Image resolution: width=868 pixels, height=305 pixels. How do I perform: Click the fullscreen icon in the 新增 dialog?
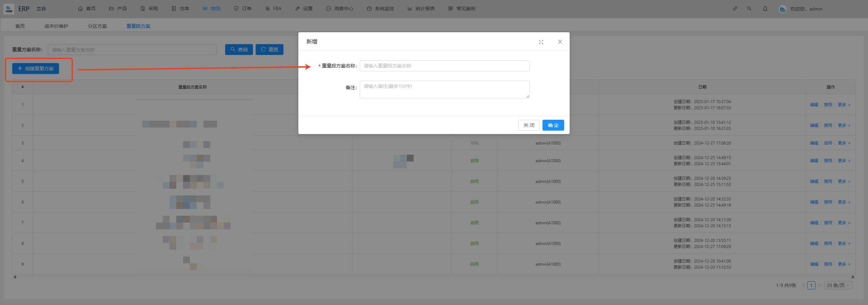(541, 42)
